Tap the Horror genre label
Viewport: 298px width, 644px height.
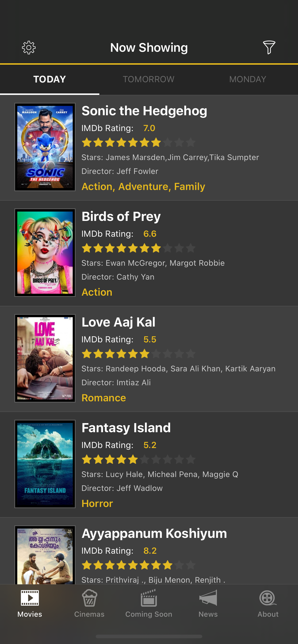(x=97, y=503)
